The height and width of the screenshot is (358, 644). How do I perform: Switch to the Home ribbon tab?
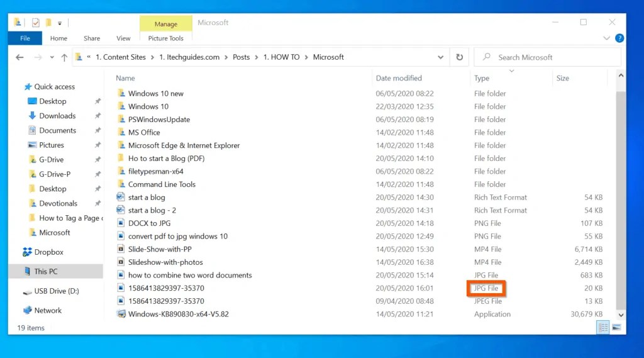click(x=58, y=38)
